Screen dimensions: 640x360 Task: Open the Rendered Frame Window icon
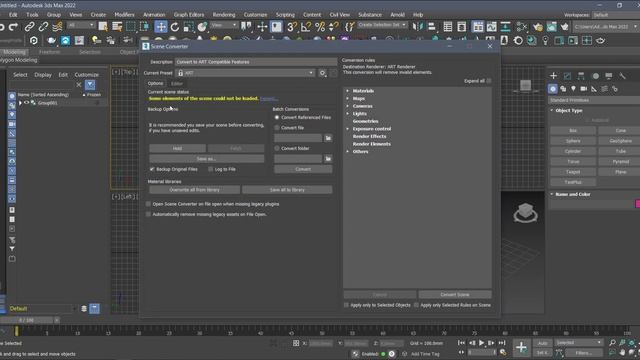click(x=551, y=27)
